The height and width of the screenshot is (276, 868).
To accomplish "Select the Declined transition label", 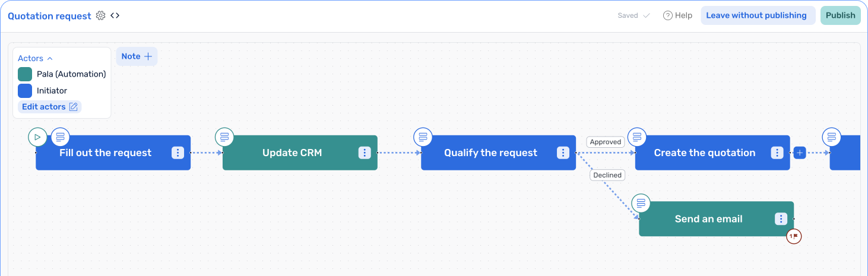I will click(607, 175).
